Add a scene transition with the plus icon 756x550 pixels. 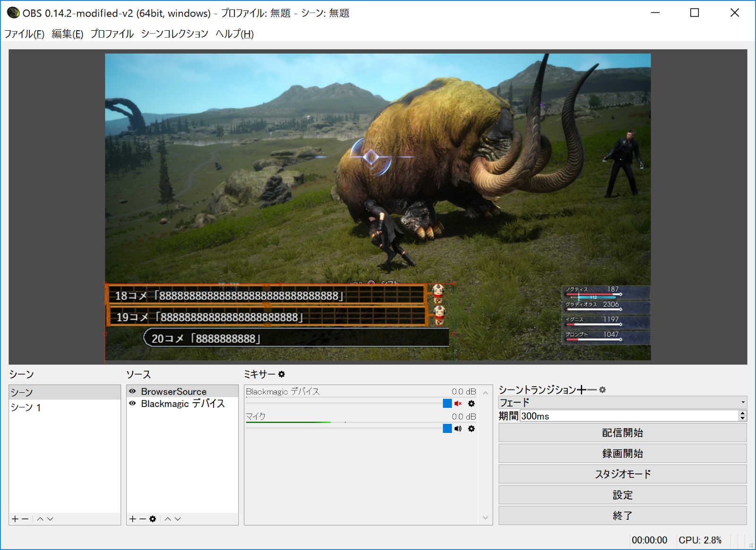coord(581,389)
